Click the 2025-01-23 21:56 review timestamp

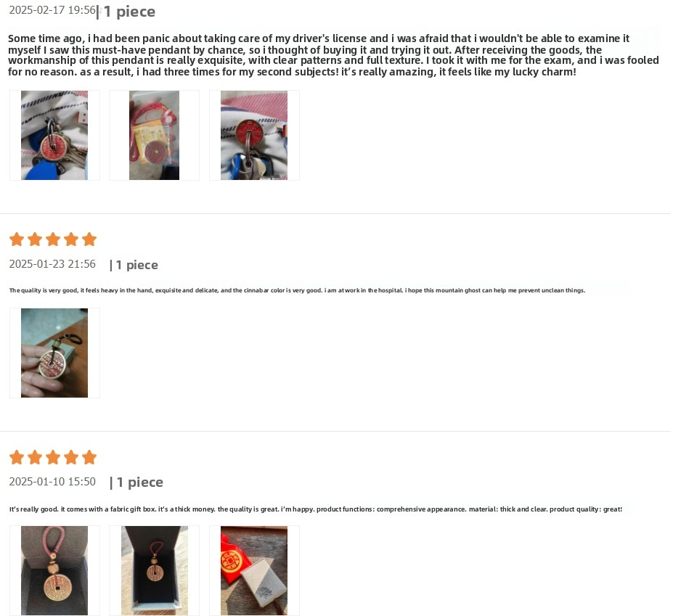click(52, 264)
